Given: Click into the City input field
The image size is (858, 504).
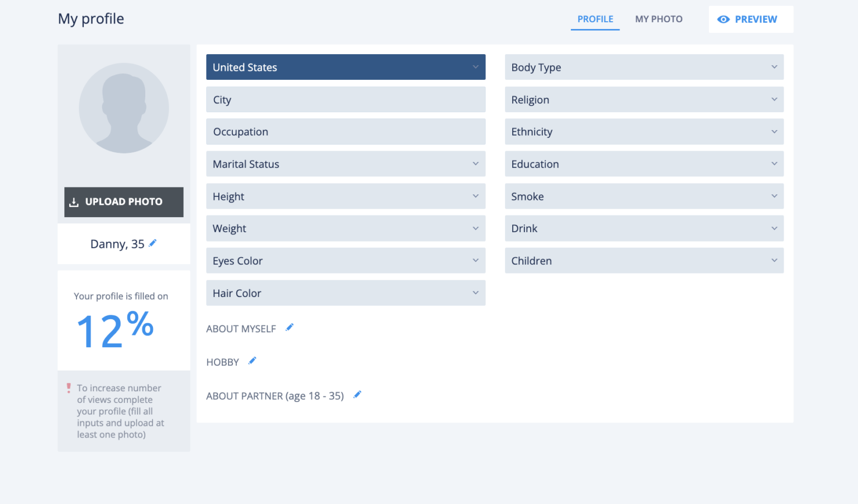Looking at the screenshot, I should click(x=345, y=99).
